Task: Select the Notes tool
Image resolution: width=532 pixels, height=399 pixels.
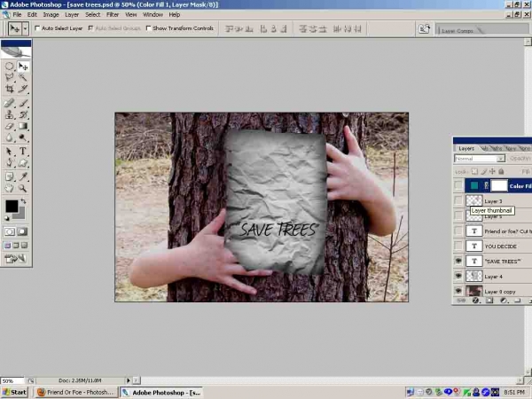Action: coord(10,176)
